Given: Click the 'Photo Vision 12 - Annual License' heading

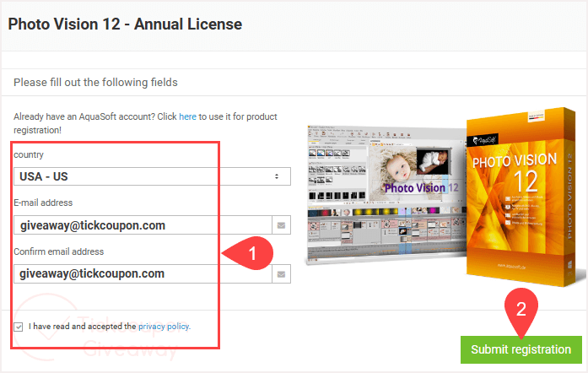Looking at the screenshot, I should pyautogui.click(x=125, y=24).
